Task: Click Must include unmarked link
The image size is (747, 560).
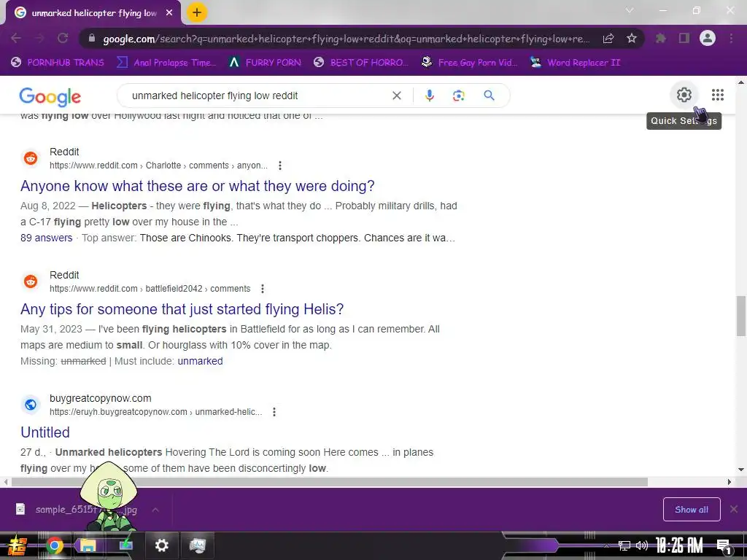Action: coord(200,361)
